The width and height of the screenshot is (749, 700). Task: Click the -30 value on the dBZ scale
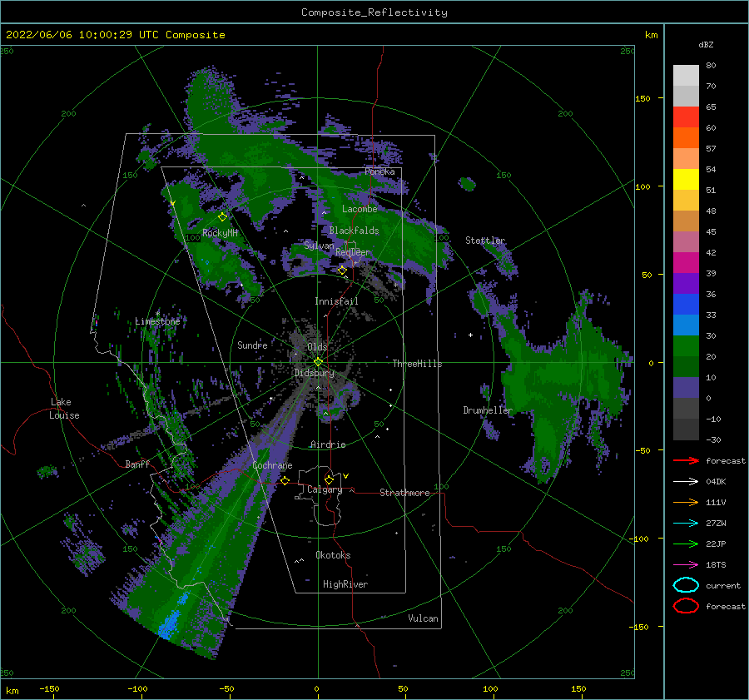coord(713,439)
